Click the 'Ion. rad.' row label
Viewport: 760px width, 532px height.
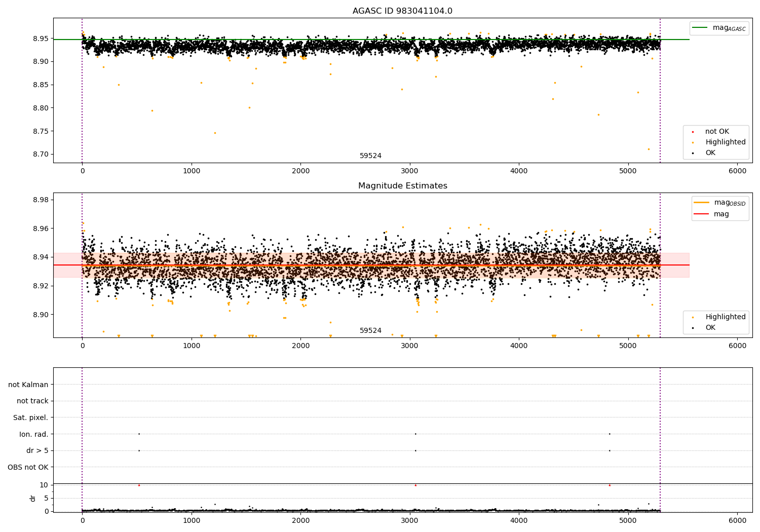[x=34, y=434]
